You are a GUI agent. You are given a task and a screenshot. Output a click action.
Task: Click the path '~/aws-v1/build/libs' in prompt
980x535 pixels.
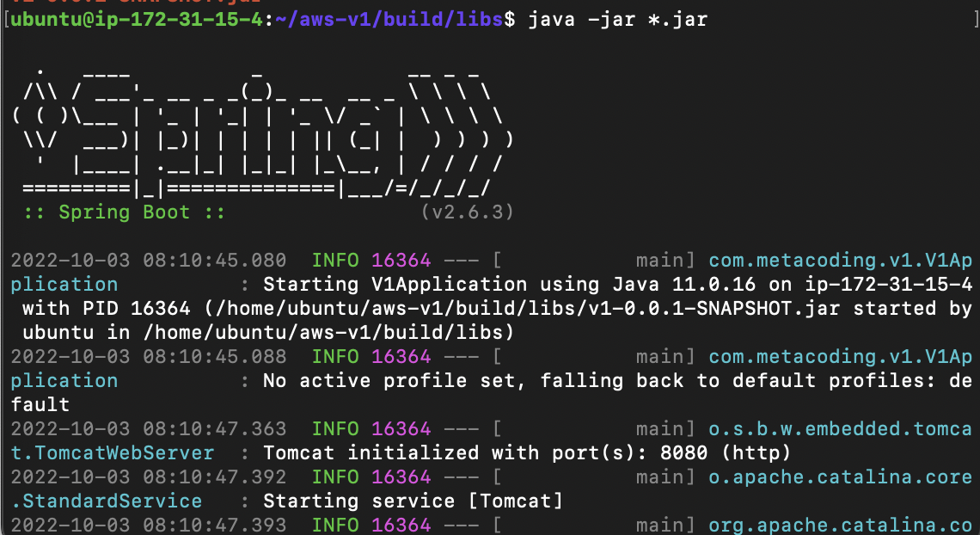[x=389, y=20]
